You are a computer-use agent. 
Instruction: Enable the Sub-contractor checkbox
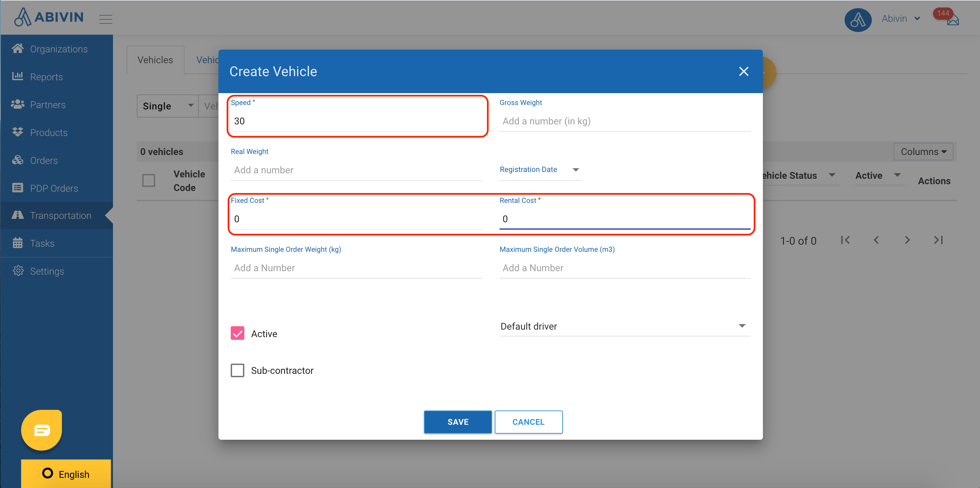tap(238, 370)
